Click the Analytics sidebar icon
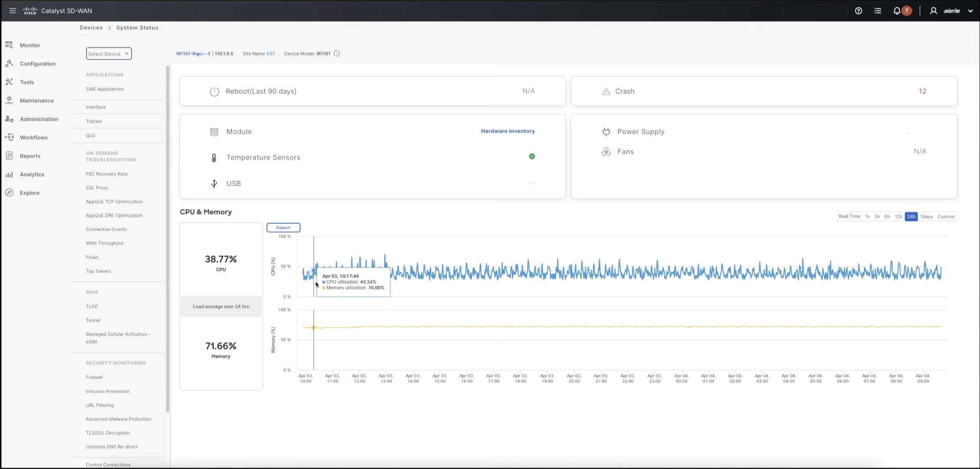Image resolution: width=980 pixels, height=469 pixels. tap(9, 174)
